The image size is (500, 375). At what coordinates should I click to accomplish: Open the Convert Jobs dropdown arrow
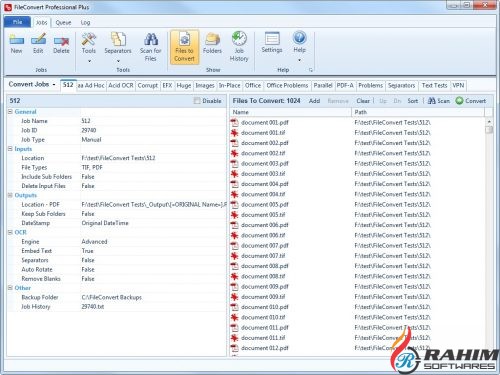click(54, 85)
